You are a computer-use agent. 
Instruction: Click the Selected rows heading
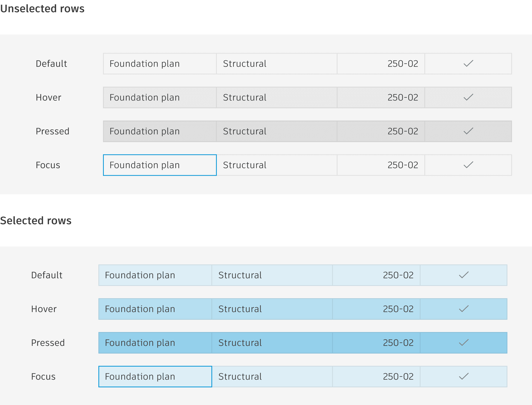(36, 221)
